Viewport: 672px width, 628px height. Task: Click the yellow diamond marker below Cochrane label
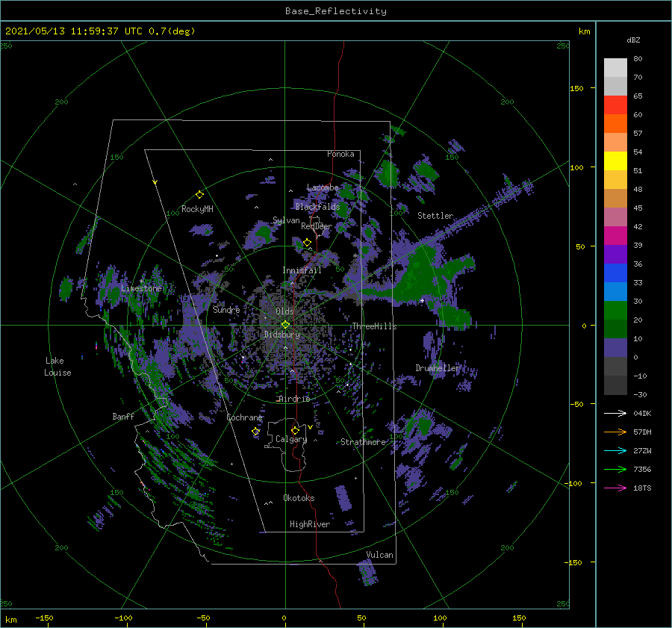pyautogui.click(x=255, y=432)
